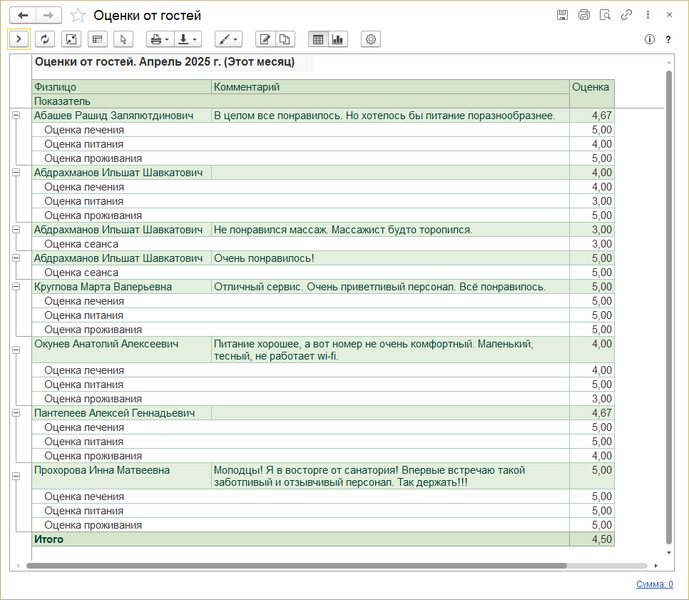This screenshot has width=689, height=600.
Task: Open the print dropdown in toolbar
Action: 159,39
